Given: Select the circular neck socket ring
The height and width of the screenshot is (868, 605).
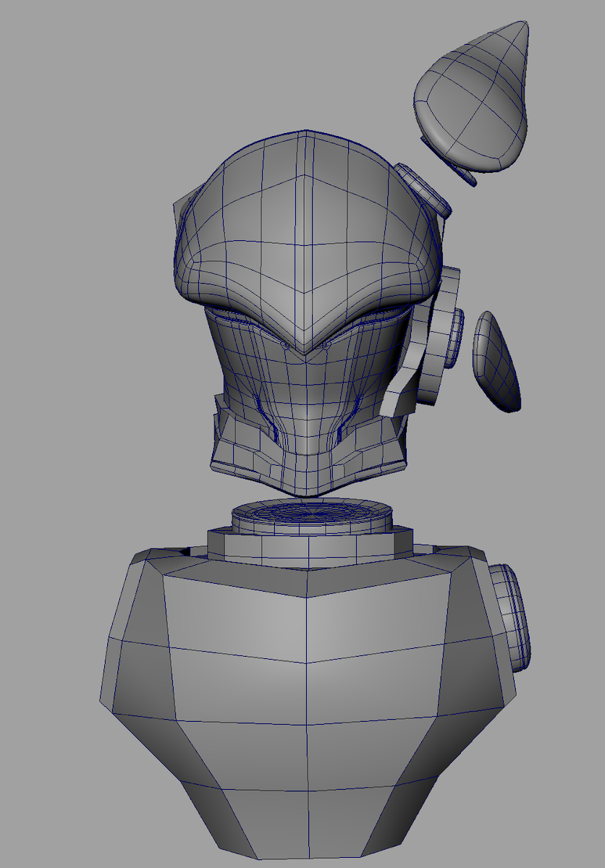Looking at the screenshot, I should pos(312,514).
